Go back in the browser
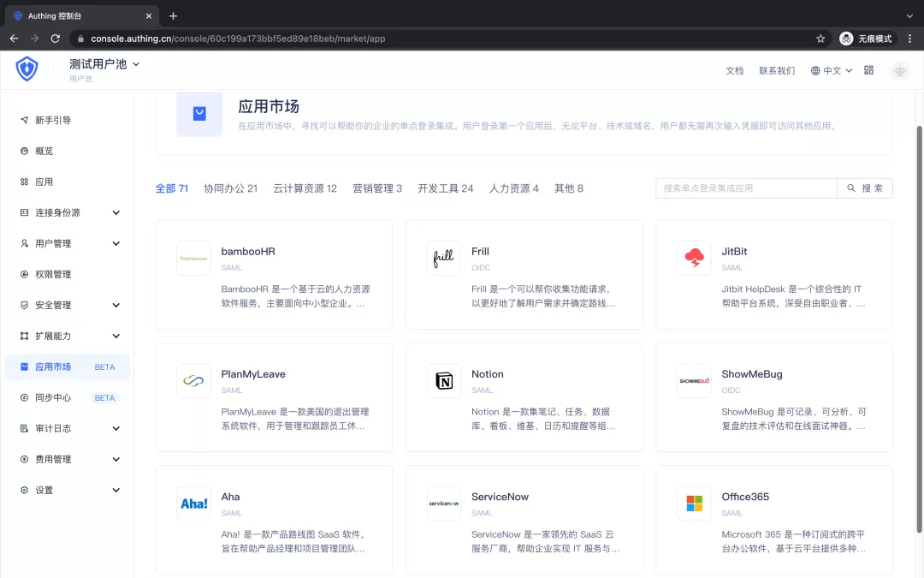924x578 pixels. coord(15,39)
